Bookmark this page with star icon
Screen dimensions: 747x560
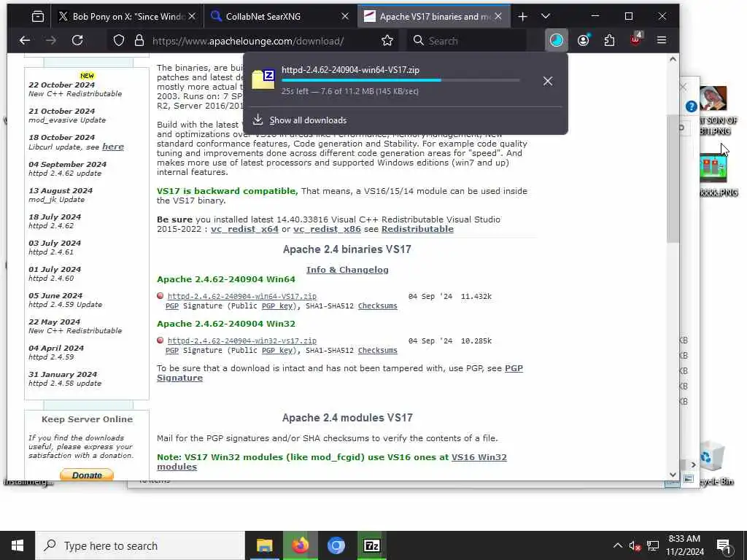click(387, 41)
